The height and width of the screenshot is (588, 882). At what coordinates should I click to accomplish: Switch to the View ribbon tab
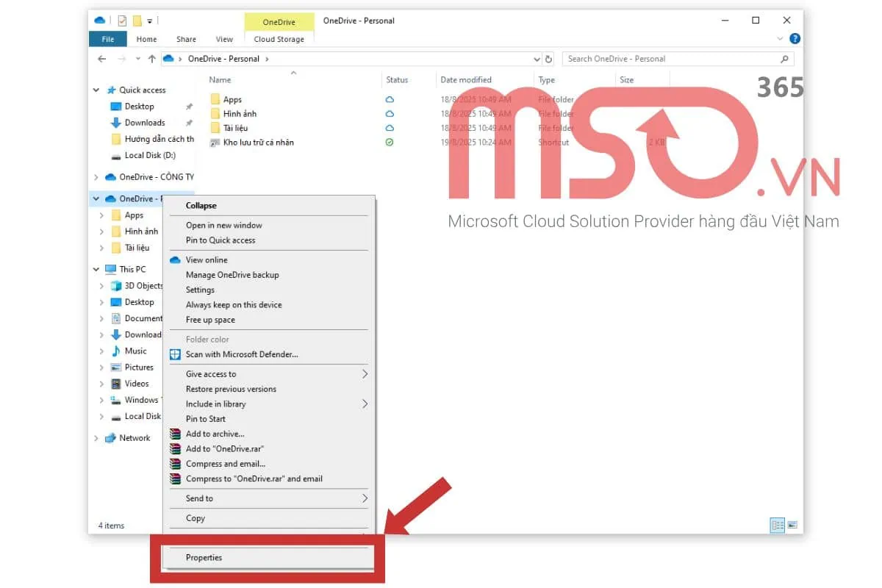[x=224, y=39]
